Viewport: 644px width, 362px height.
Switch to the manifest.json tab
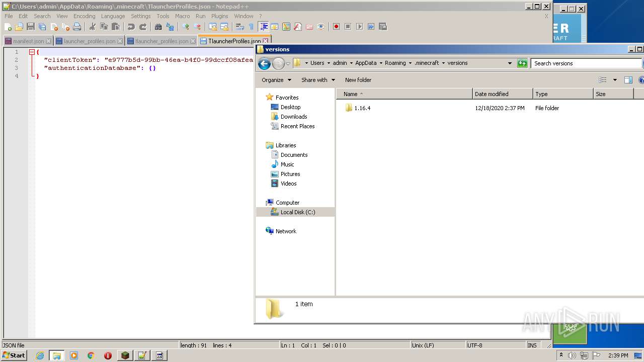tap(28, 41)
